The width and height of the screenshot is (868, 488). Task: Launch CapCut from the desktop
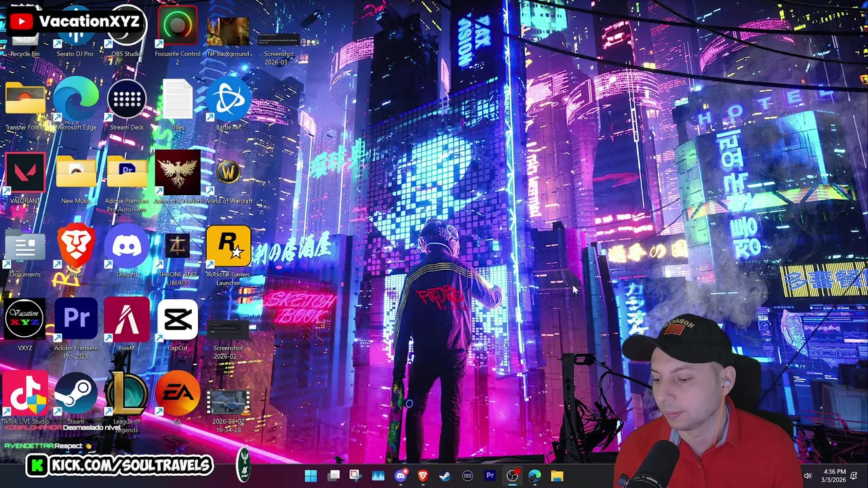click(x=178, y=325)
